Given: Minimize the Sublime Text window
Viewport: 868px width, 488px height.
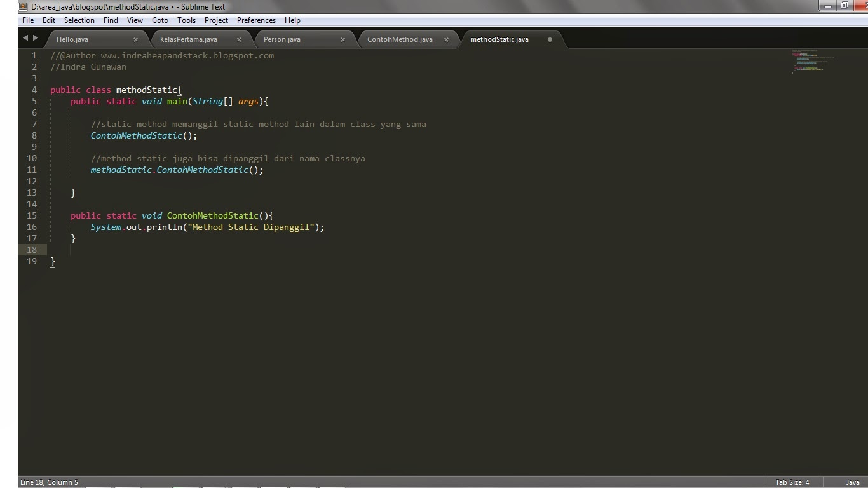Looking at the screenshot, I should (827, 6).
